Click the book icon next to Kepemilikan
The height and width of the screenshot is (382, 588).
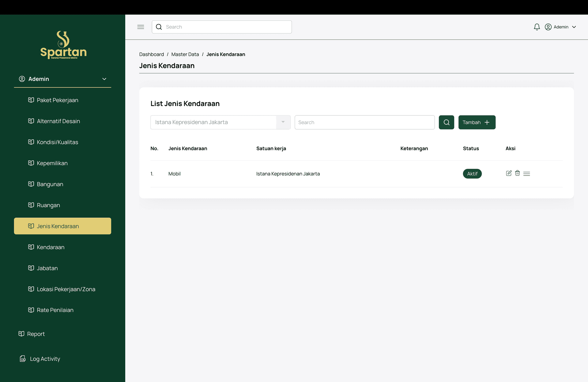[x=31, y=163]
